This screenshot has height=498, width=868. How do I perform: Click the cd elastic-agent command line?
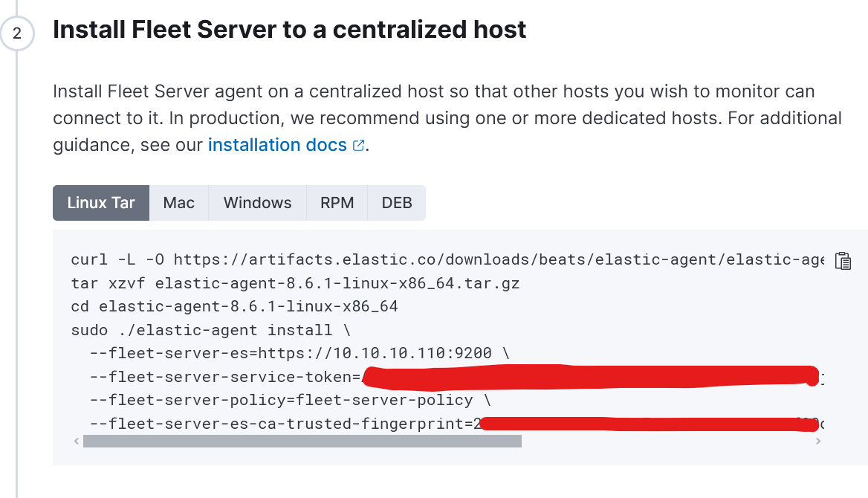coord(234,306)
